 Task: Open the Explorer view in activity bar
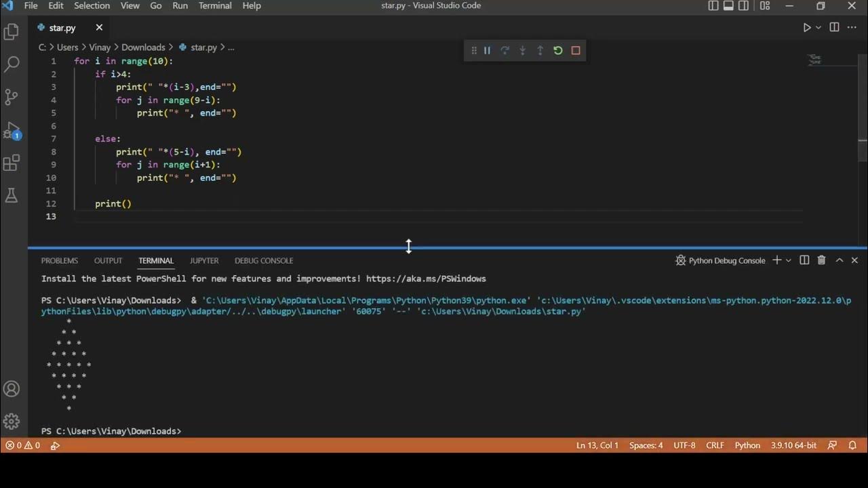[12, 32]
